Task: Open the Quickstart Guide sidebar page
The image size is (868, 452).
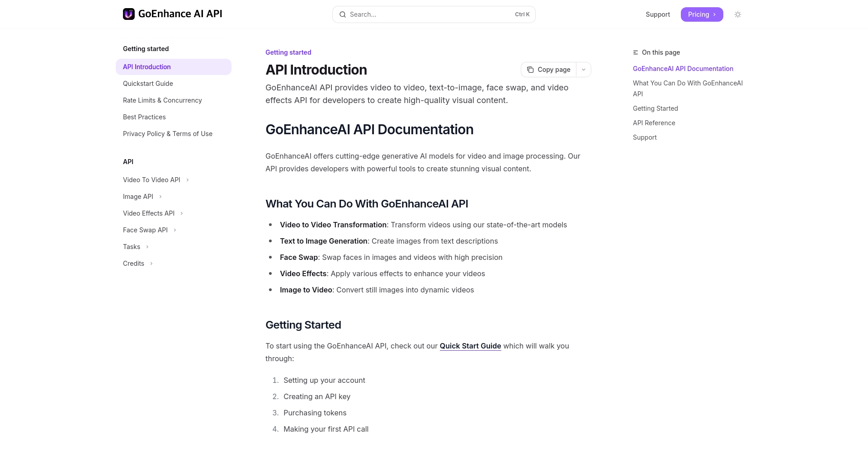Action: (x=148, y=84)
